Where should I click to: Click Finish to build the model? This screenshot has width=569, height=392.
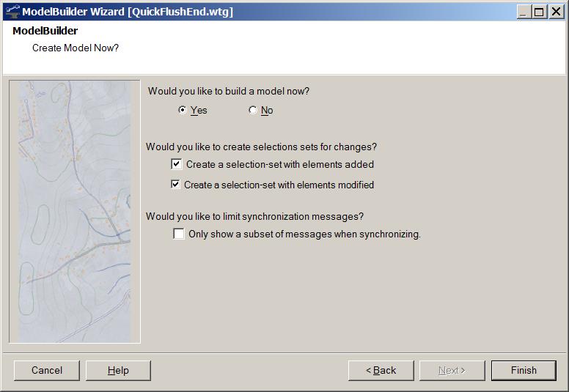point(524,370)
